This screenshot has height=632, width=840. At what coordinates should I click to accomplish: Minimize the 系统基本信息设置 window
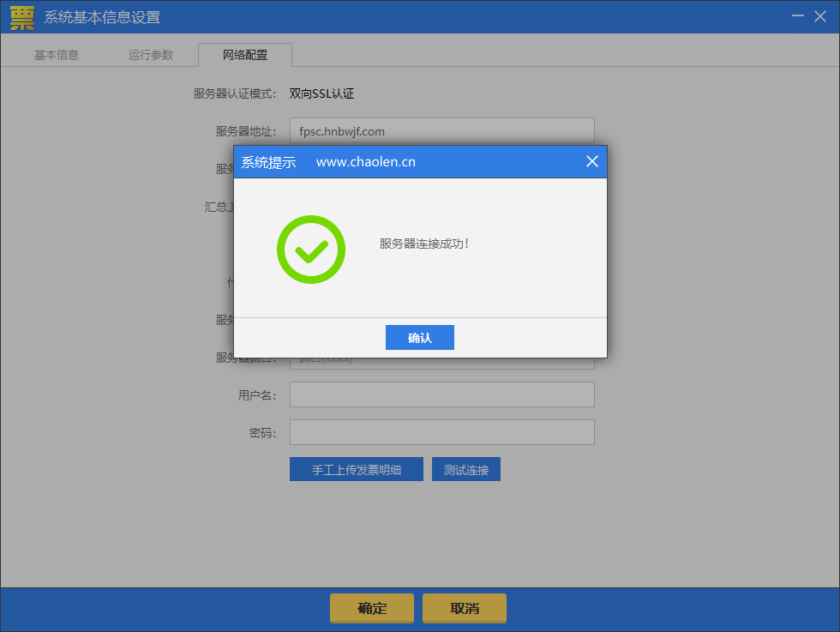click(798, 16)
